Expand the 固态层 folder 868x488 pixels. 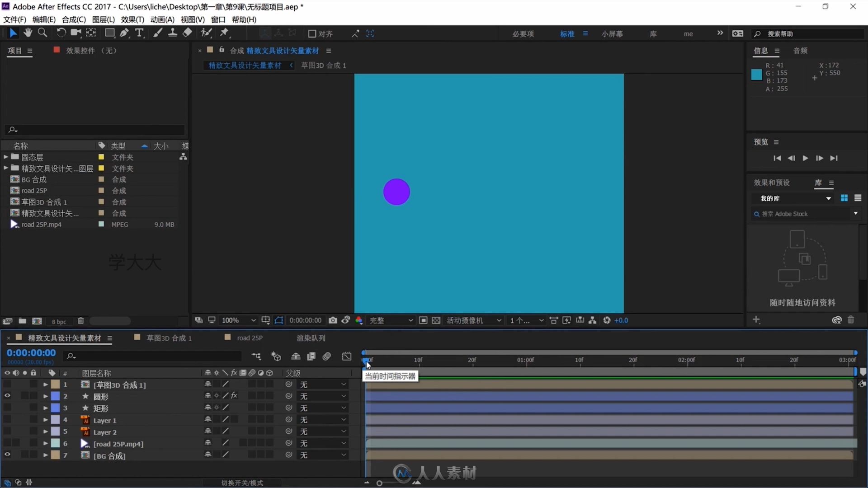coord(5,157)
